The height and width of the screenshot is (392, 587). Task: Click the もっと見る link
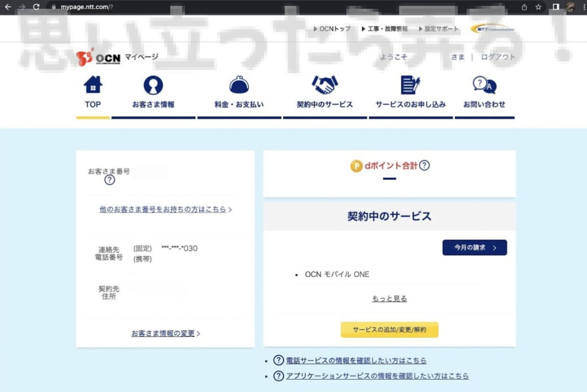(x=389, y=298)
